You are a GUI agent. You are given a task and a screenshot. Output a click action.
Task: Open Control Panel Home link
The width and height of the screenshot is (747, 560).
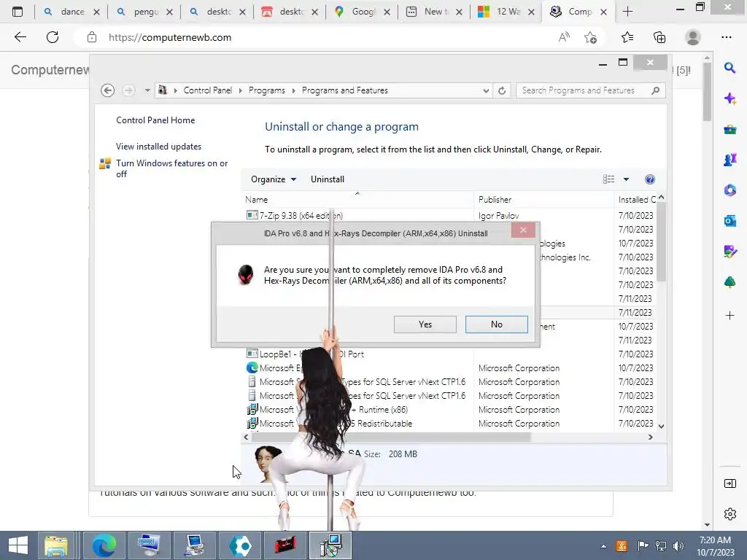point(155,120)
